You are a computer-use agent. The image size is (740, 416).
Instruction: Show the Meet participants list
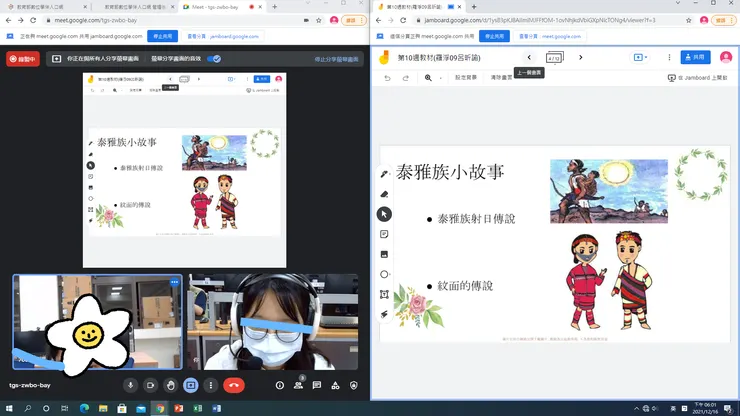click(298, 386)
